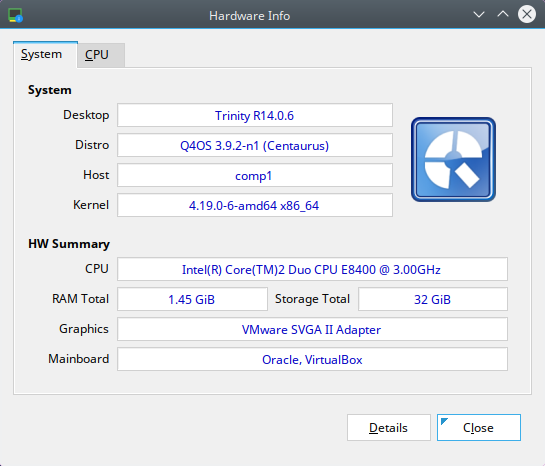
Task: Switch to the CPU tab
Action: [101, 55]
